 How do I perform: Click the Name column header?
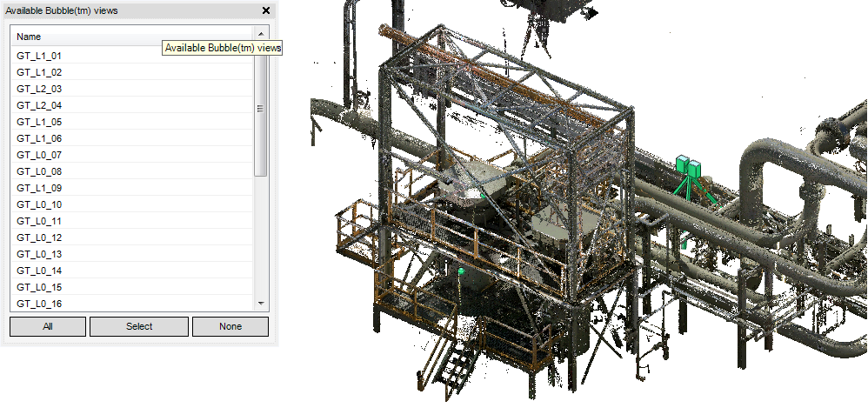131,37
